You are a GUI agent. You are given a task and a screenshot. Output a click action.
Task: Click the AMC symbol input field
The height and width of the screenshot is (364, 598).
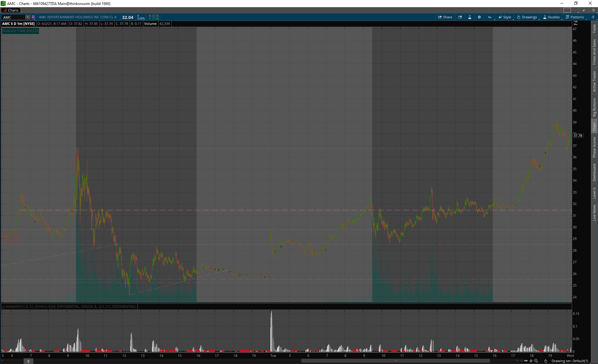coord(13,17)
